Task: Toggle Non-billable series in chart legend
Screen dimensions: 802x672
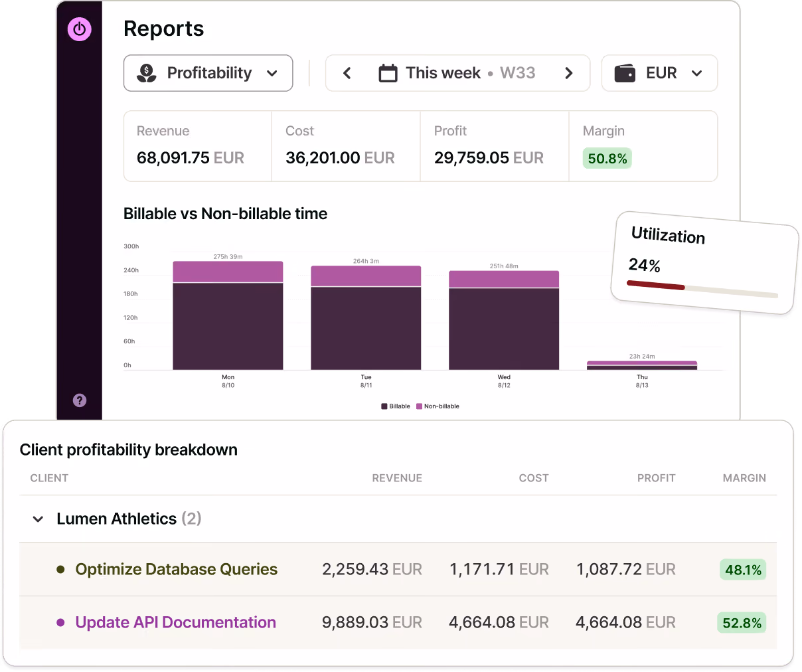Action: point(438,406)
